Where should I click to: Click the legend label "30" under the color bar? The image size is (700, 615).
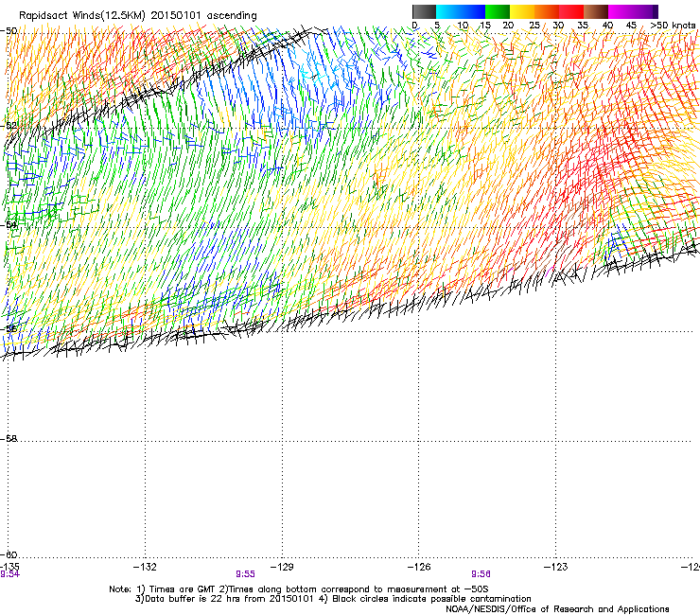[x=558, y=26]
